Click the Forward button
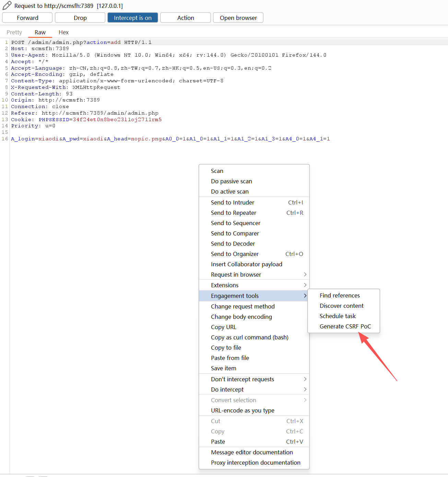The height and width of the screenshot is (477, 448). click(27, 18)
